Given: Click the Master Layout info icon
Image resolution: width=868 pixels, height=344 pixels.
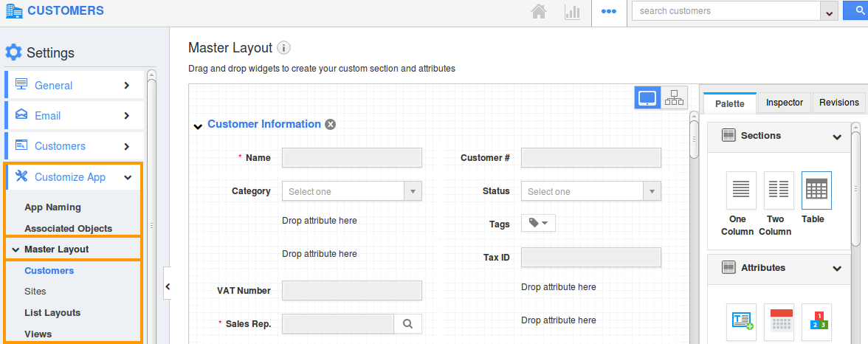Looking at the screenshot, I should pos(283,48).
